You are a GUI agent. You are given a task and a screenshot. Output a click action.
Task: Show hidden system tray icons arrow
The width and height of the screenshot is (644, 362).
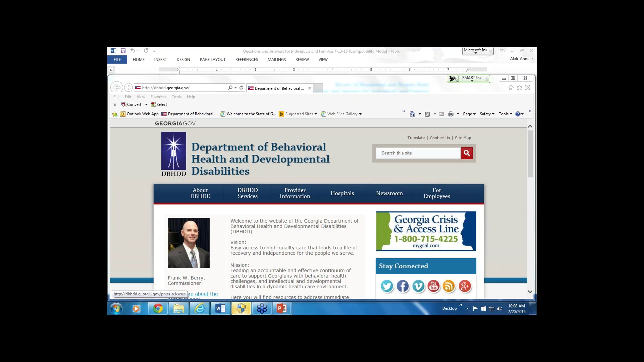(467, 309)
